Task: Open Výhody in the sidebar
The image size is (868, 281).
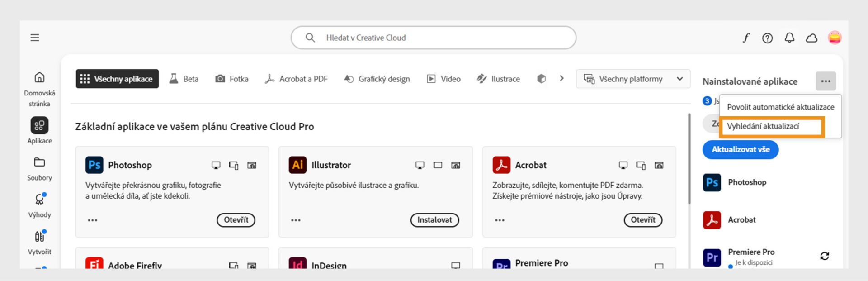Action: click(x=39, y=205)
